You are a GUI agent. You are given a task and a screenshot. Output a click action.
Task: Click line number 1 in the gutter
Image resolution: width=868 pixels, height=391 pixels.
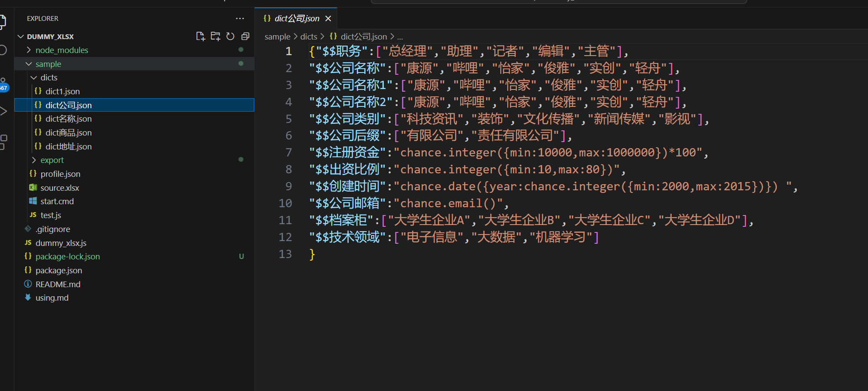[x=289, y=51]
